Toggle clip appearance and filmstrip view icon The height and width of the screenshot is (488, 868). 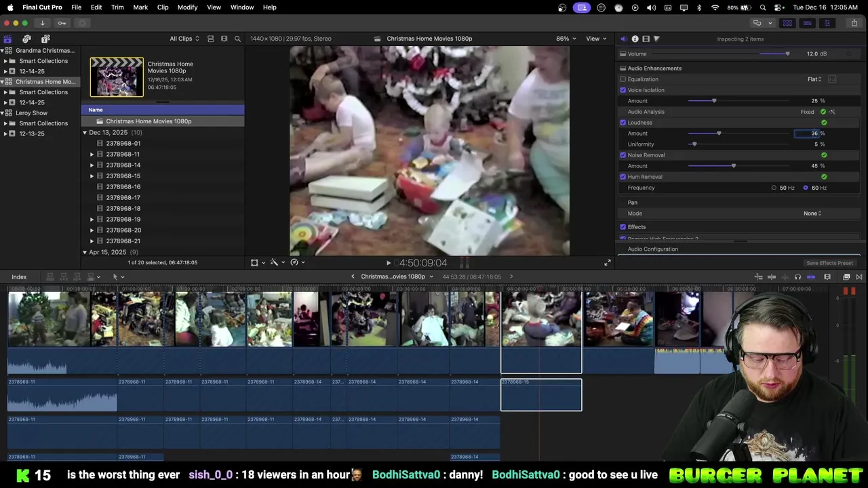[224, 39]
